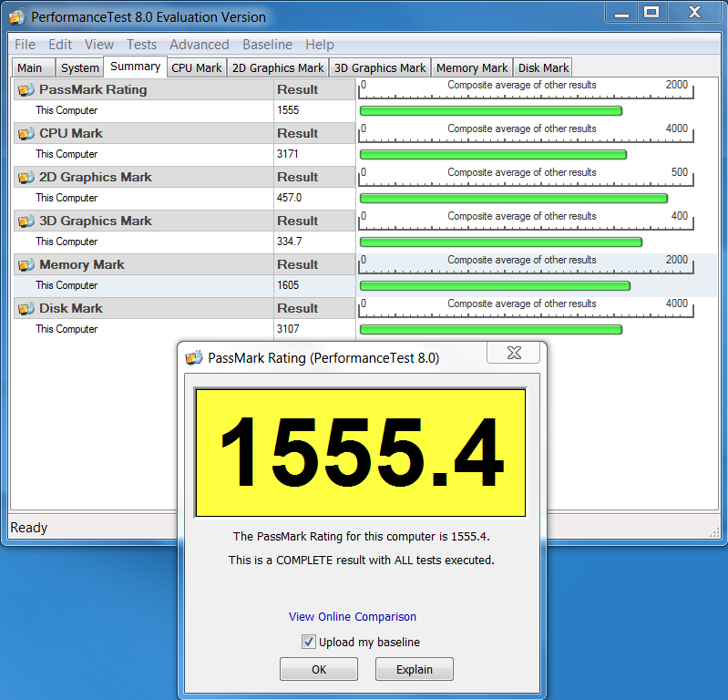Image resolution: width=728 pixels, height=700 pixels.
Task: Select the Memory Mark header row
Action: click(x=185, y=264)
